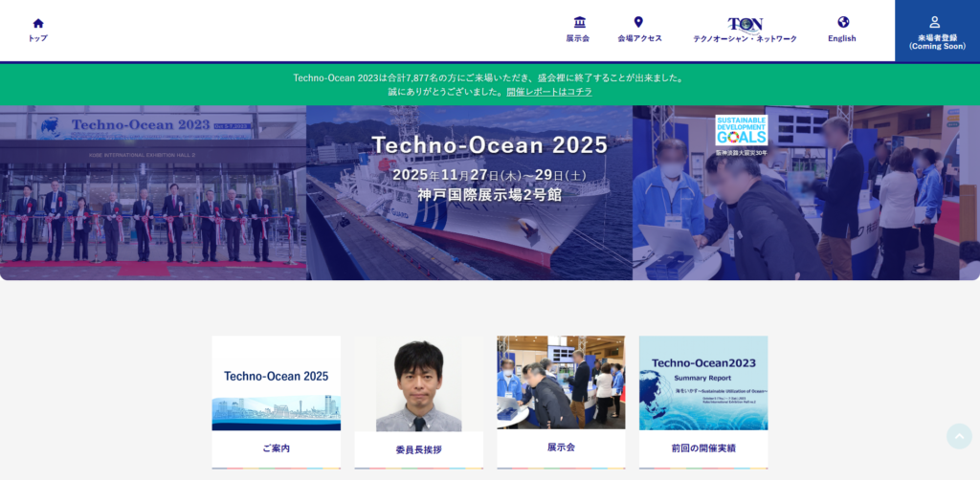Viewport: 980px width, 480px height.
Task: Click the 神戸国際展示場2号館 venue text
Action: point(489,195)
